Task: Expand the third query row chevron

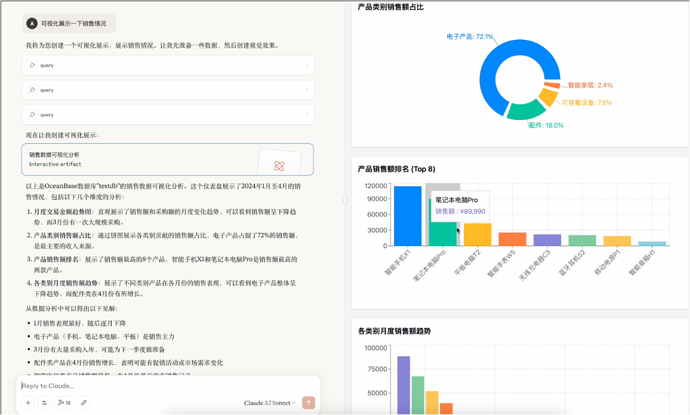Action: [x=307, y=114]
